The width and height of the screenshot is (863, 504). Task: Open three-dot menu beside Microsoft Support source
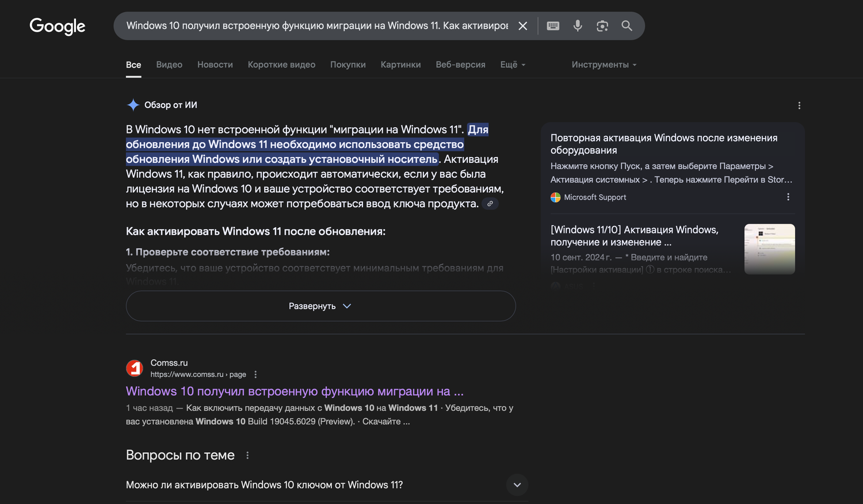click(x=788, y=197)
